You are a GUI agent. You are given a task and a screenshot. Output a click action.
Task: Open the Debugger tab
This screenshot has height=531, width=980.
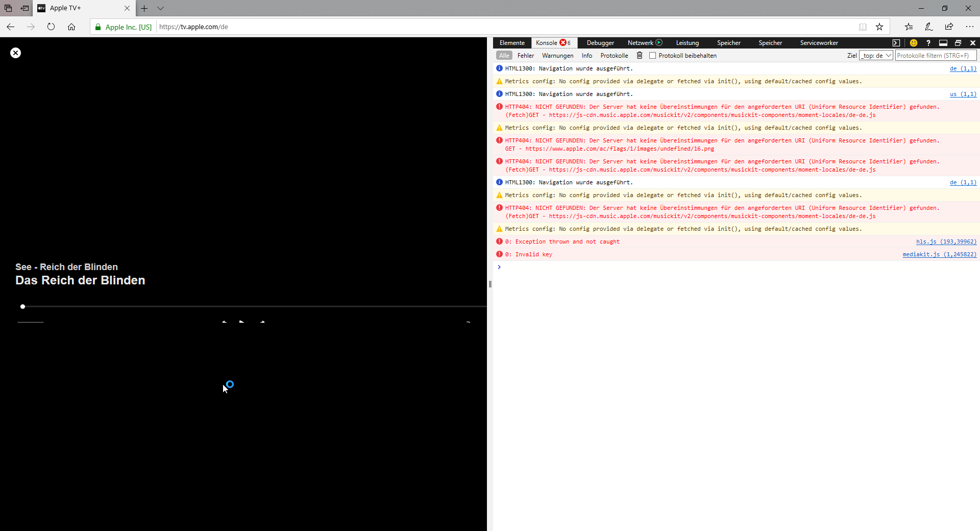(600, 43)
